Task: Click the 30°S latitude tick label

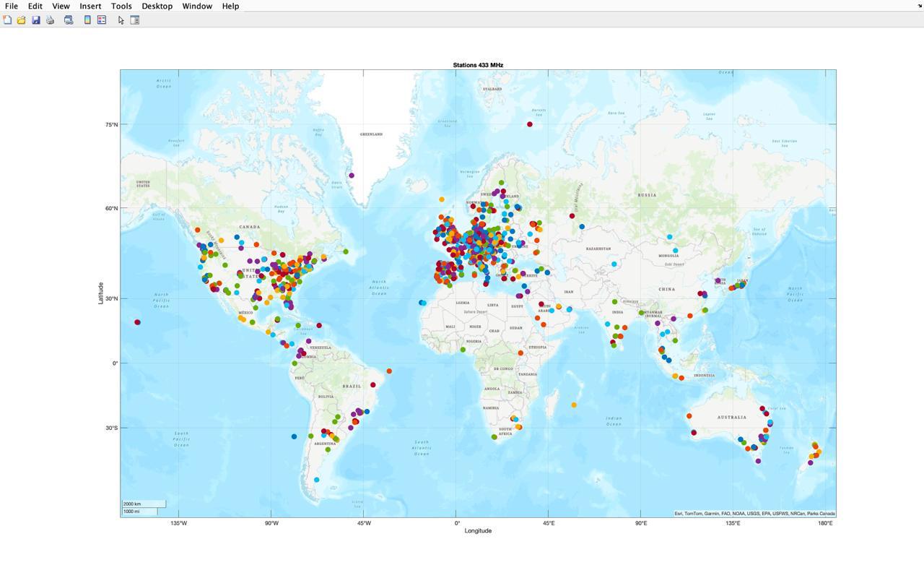Action: pos(111,428)
